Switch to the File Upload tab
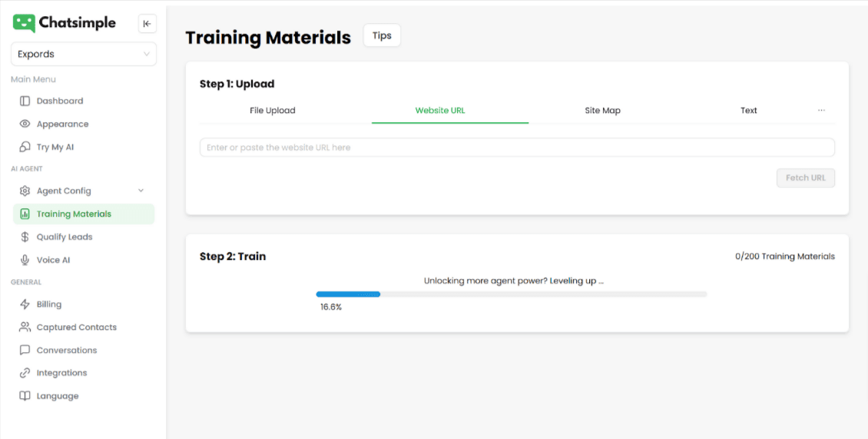 (x=273, y=111)
